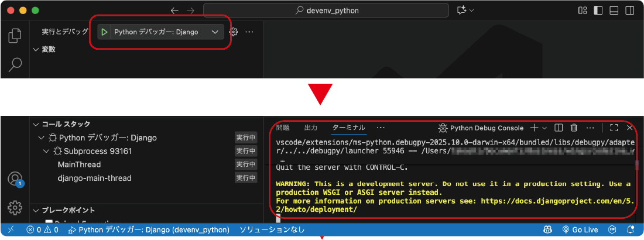Viewport: 644px width, 240px height.
Task: Collapse the コール スタック section
Action: click(36, 124)
